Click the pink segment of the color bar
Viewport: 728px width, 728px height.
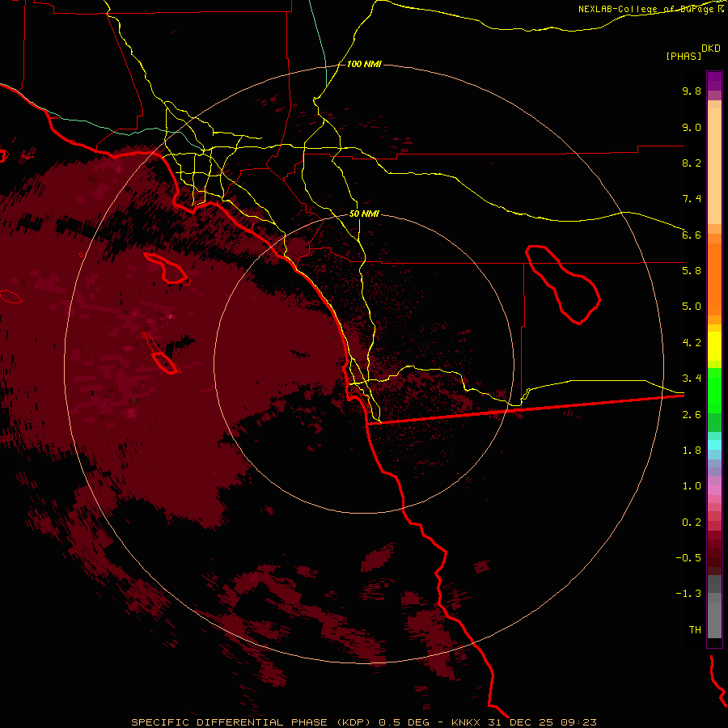tap(714, 490)
